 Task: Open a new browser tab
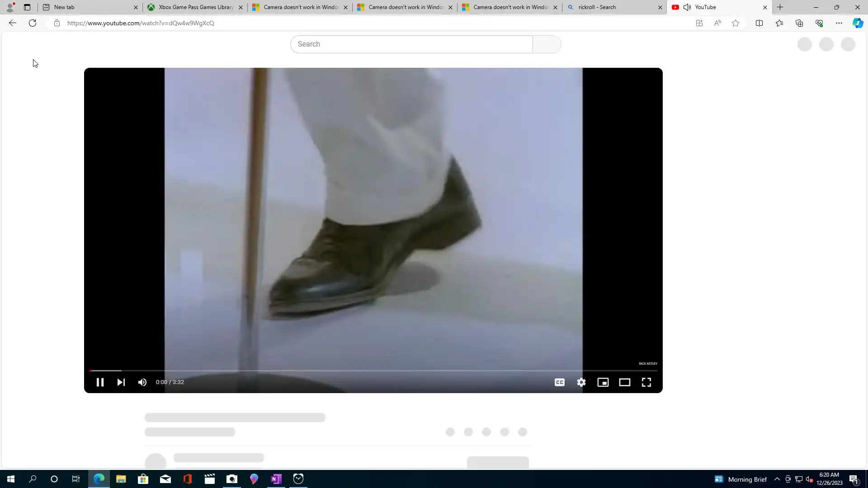pyautogui.click(x=780, y=7)
